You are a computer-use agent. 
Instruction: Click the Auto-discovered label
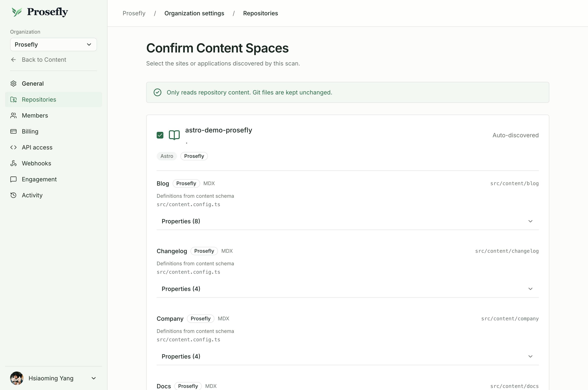(x=516, y=135)
